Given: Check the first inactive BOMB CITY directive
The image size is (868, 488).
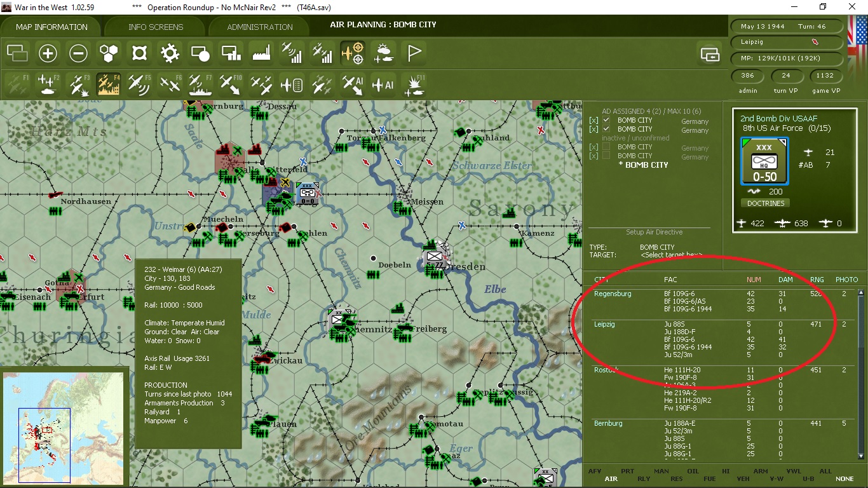Looking at the screenshot, I should [x=606, y=147].
